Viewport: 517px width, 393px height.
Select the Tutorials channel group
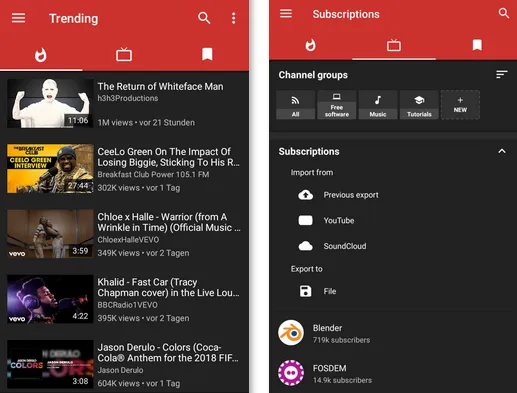pos(419,105)
